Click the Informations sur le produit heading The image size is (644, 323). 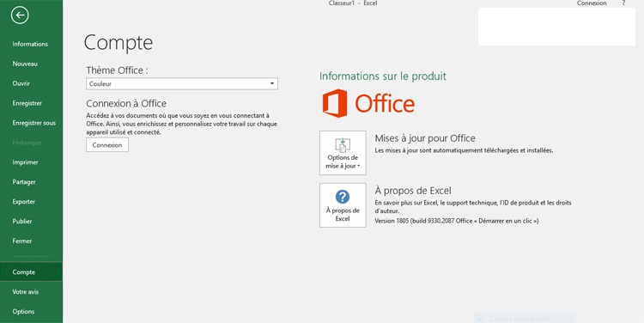[x=383, y=76]
